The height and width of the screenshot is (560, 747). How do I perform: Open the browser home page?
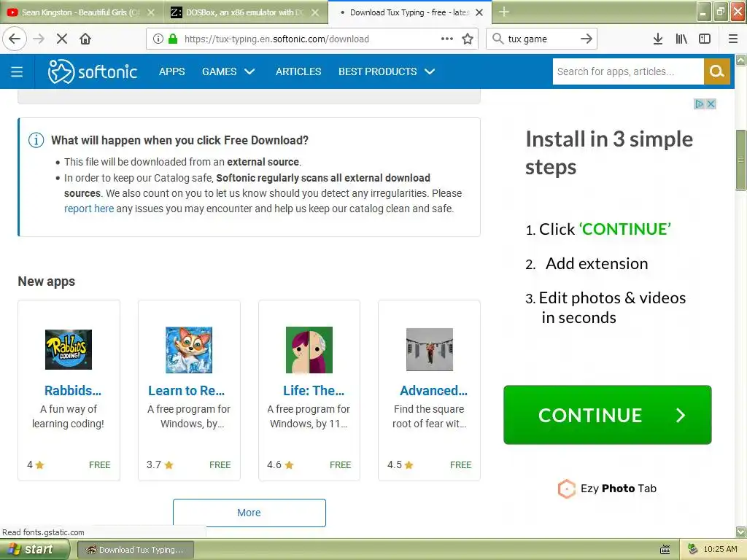[85, 39]
